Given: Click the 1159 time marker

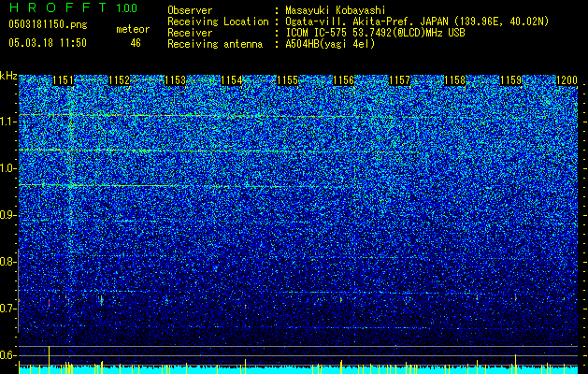Looking at the screenshot, I should (x=510, y=80).
